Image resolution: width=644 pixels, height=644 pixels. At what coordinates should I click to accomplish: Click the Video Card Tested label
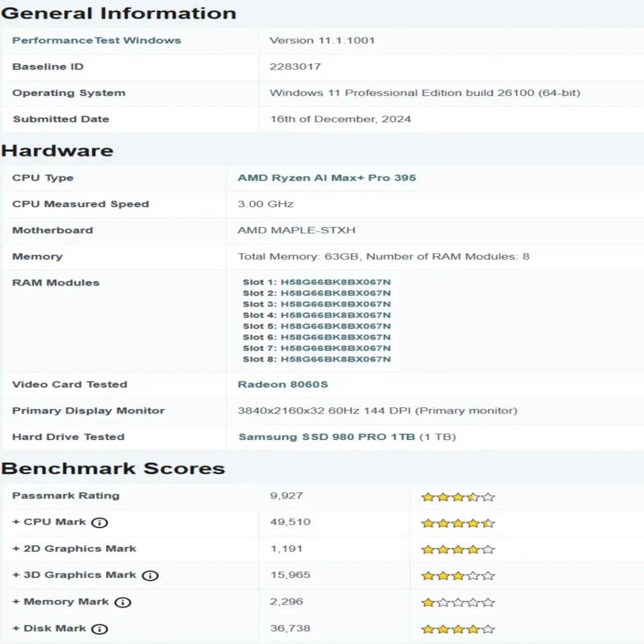pyautogui.click(x=69, y=385)
